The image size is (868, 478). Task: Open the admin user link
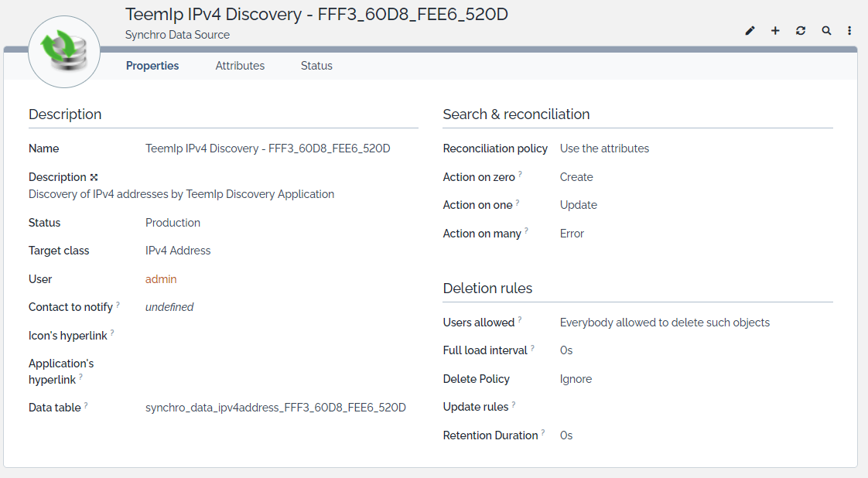point(161,279)
